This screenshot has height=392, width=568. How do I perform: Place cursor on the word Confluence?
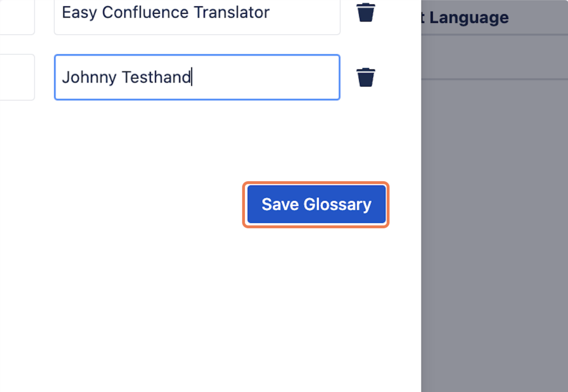pos(145,13)
